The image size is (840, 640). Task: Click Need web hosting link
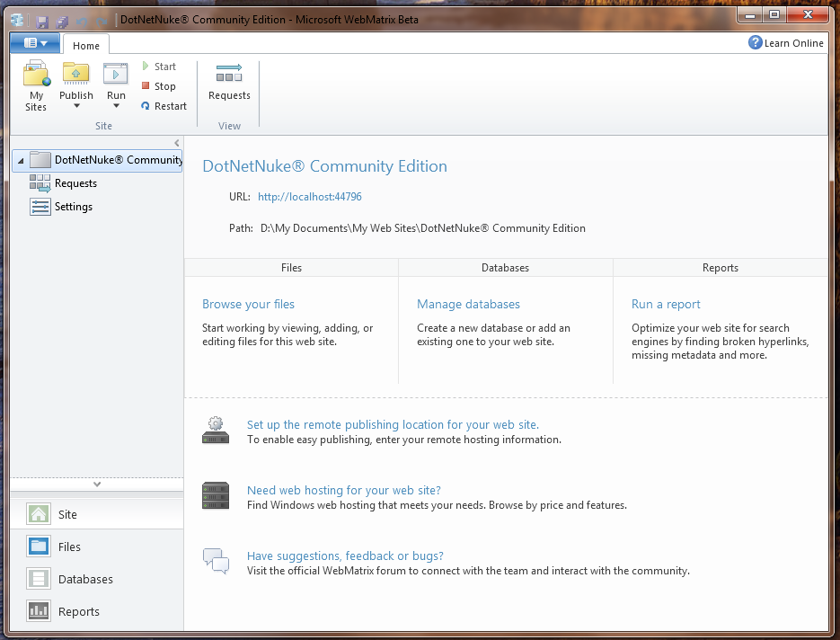pyautogui.click(x=344, y=491)
